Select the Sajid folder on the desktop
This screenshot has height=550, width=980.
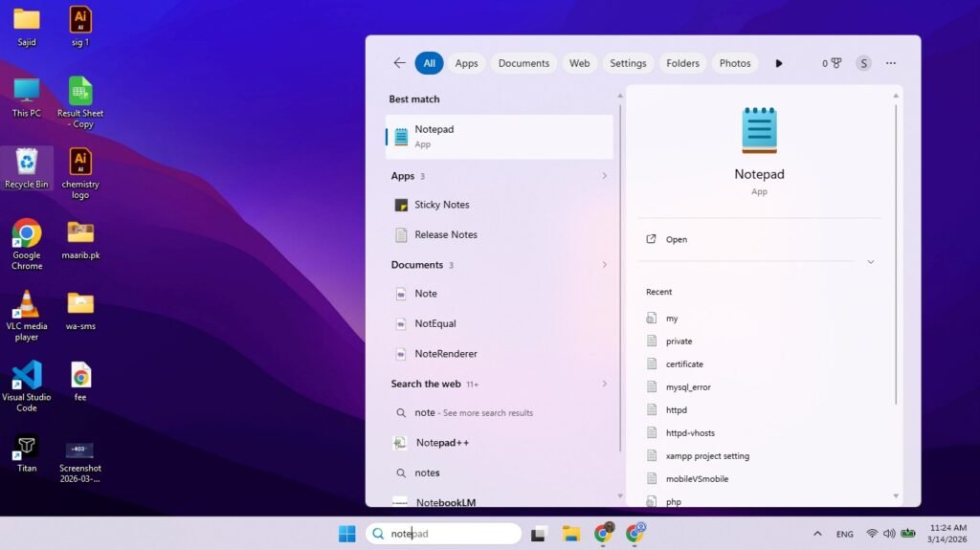coord(26,27)
